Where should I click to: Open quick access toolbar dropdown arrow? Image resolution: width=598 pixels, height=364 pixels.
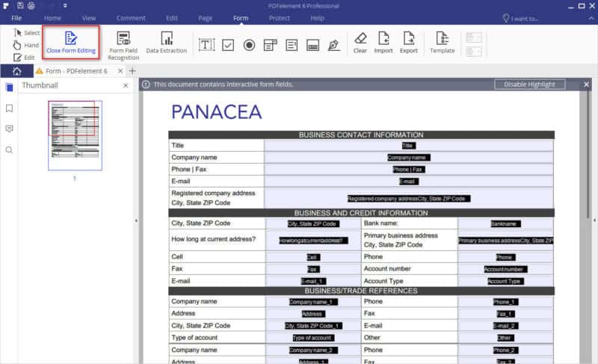(x=65, y=6)
